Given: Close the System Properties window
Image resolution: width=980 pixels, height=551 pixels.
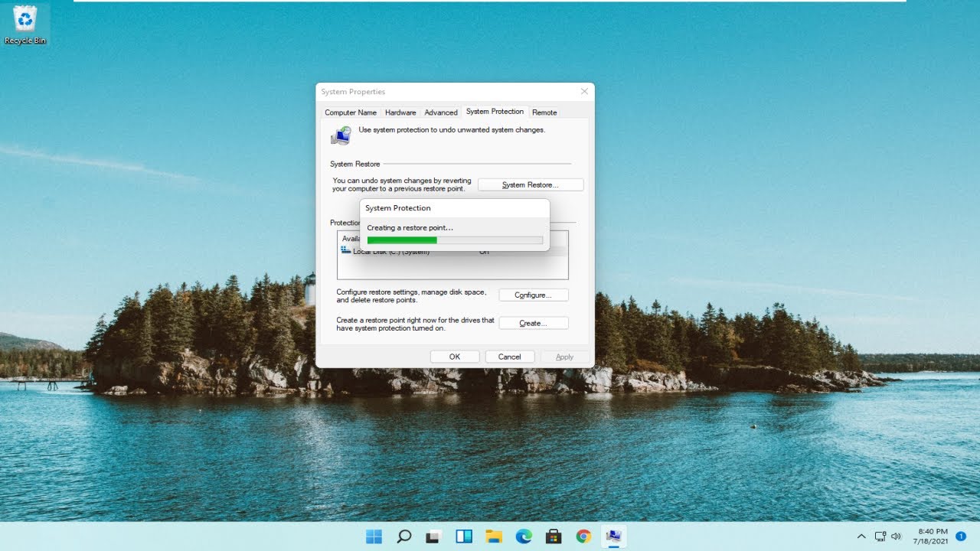Looking at the screenshot, I should pyautogui.click(x=584, y=91).
